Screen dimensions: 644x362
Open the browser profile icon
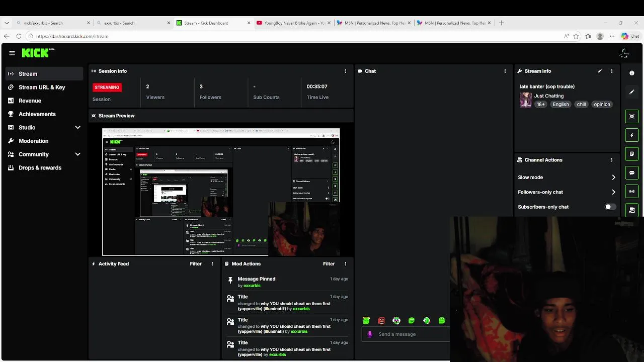(x=600, y=36)
